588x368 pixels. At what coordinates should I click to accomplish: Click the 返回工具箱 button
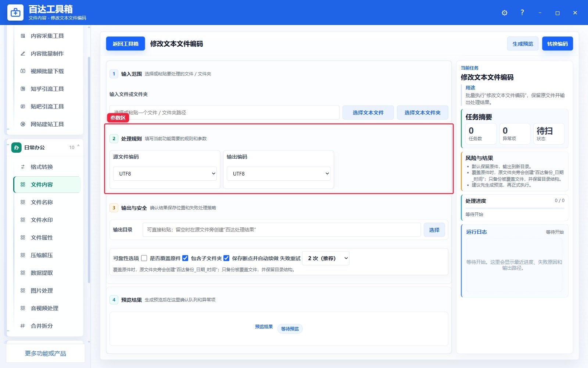pos(126,44)
